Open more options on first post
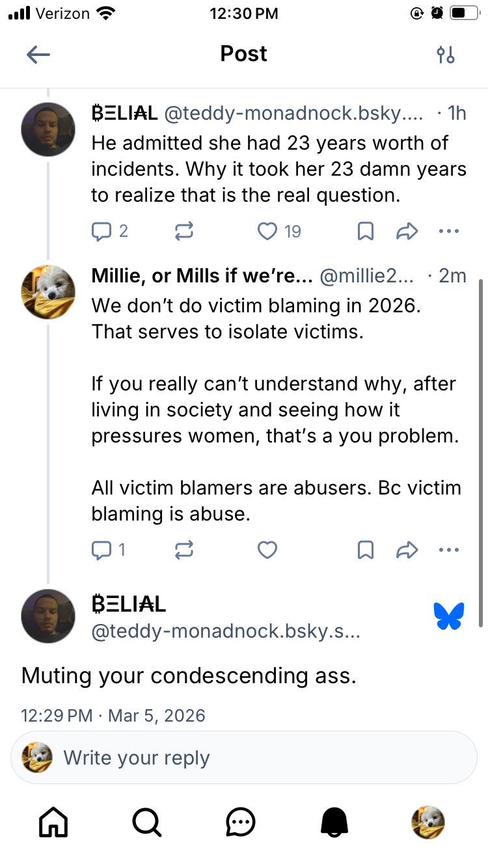Viewport: 488px width, 868px height. click(449, 231)
